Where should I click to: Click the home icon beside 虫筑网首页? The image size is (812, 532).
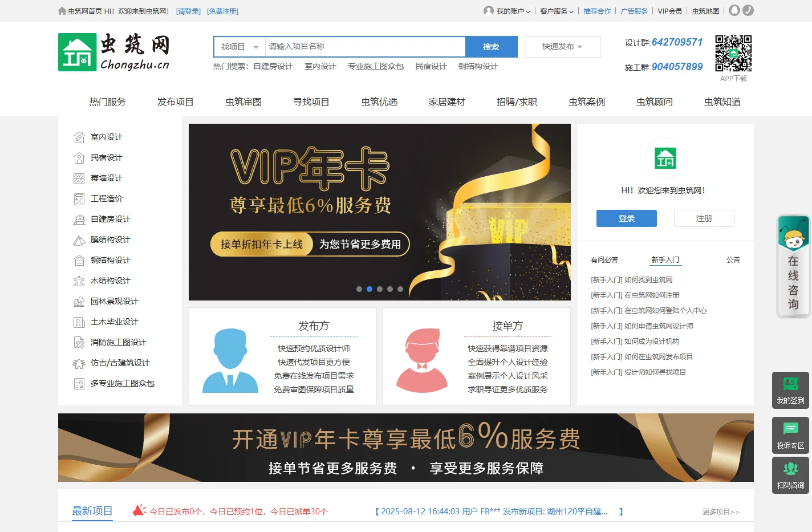click(x=62, y=11)
